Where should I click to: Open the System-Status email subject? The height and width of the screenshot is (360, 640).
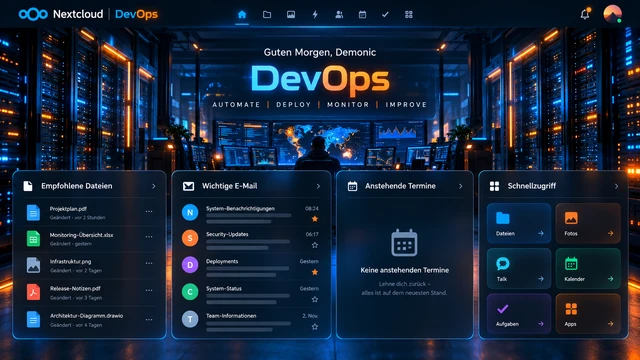224,289
